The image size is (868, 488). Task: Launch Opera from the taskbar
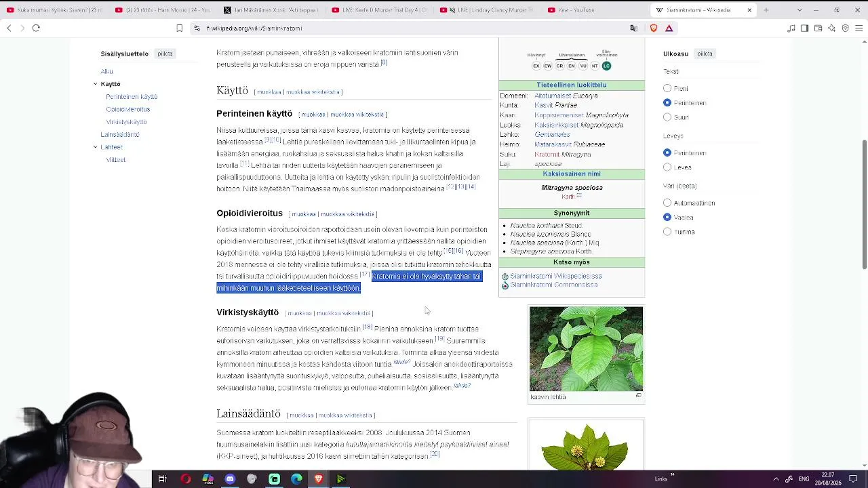tap(185, 479)
